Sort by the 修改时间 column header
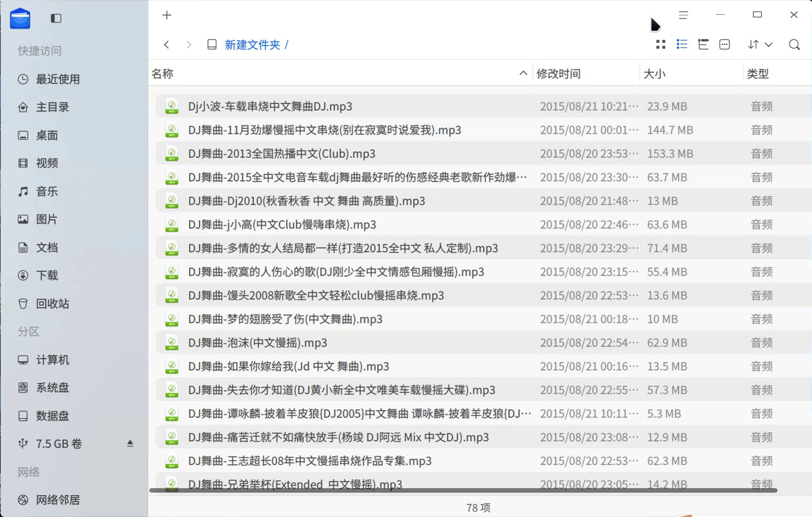812x517 pixels. tap(586, 74)
